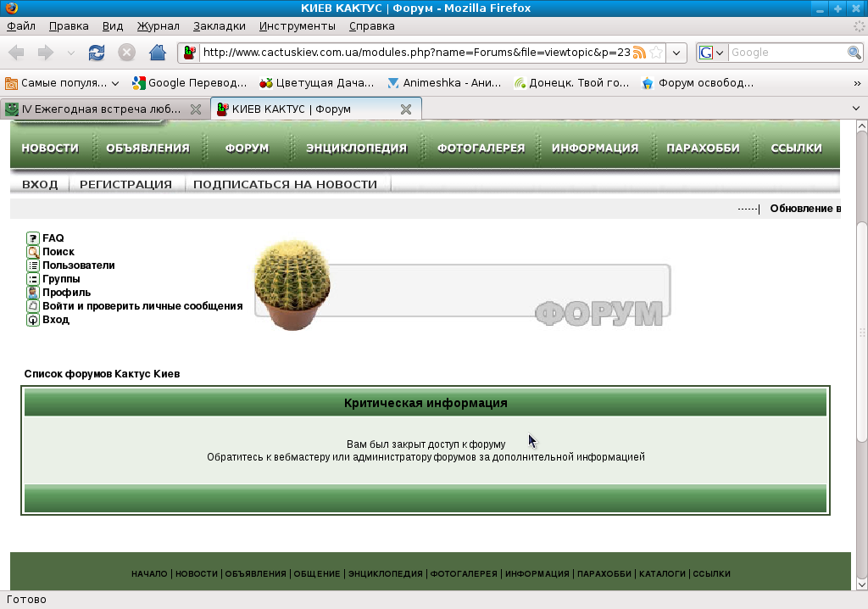Open the Закладки menu
Image resolution: width=868 pixels, height=609 pixels.
(219, 26)
